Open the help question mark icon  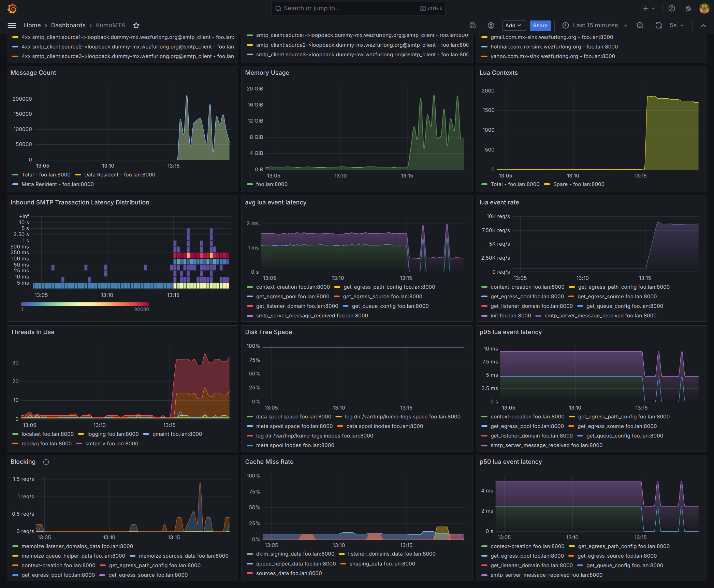[x=672, y=9]
